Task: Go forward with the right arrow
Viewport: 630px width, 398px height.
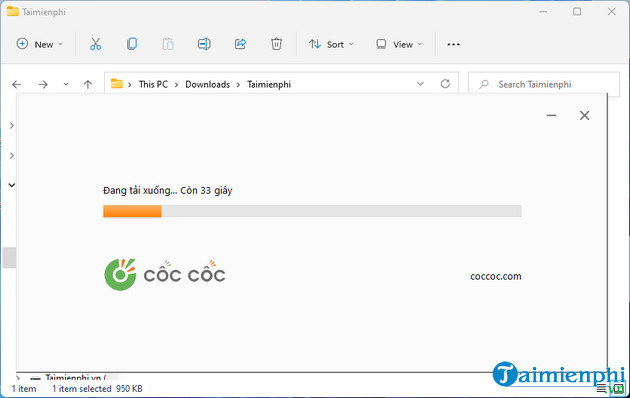Action: point(43,84)
